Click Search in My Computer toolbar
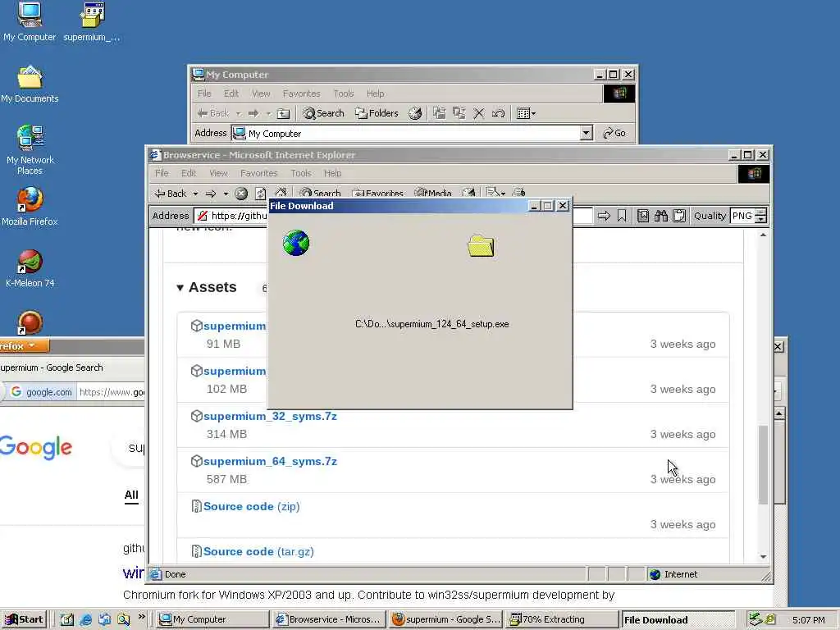The width and height of the screenshot is (840, 630). pyautogui.click(x=323, y=113)
